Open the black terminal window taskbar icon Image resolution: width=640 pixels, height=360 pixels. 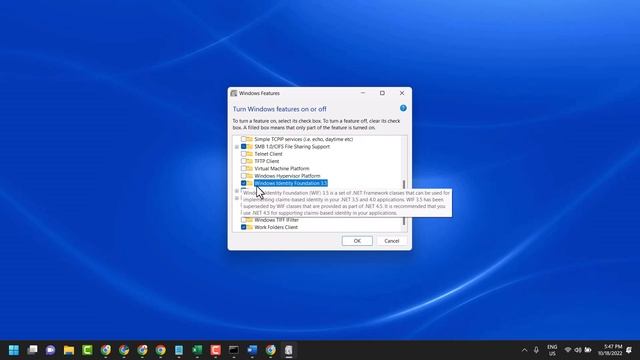(234, 350)
